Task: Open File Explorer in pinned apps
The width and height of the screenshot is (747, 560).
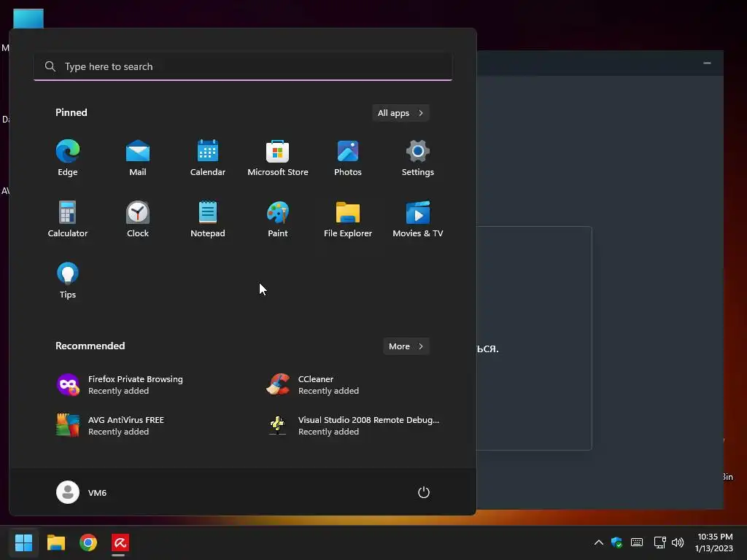Action: coord(348,219)
